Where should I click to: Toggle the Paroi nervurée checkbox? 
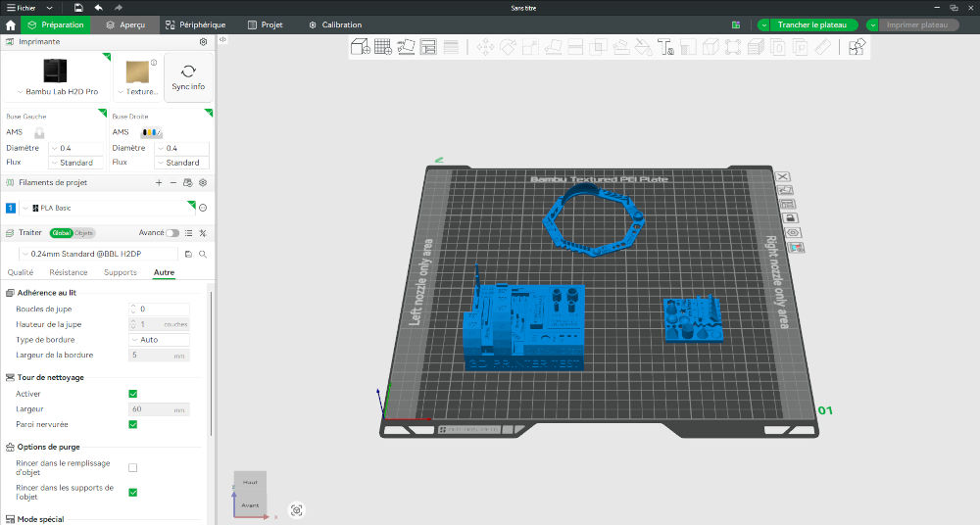click(x=132, y=424)
